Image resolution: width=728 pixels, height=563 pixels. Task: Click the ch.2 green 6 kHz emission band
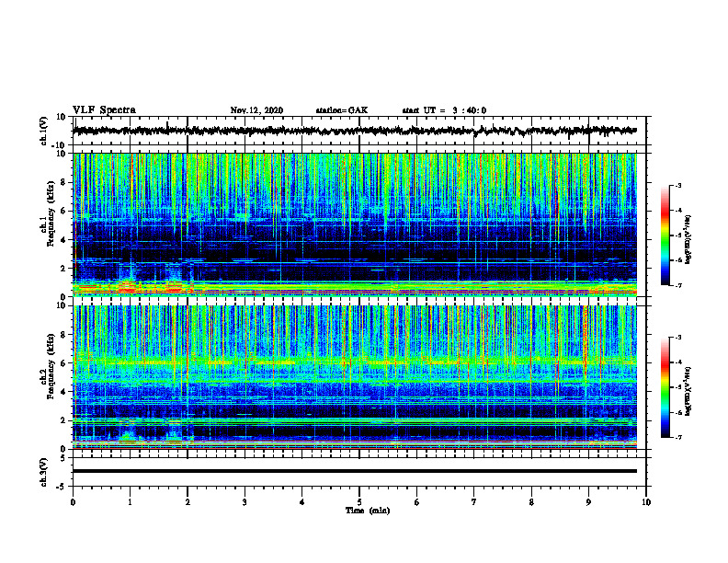coord(354,361)
